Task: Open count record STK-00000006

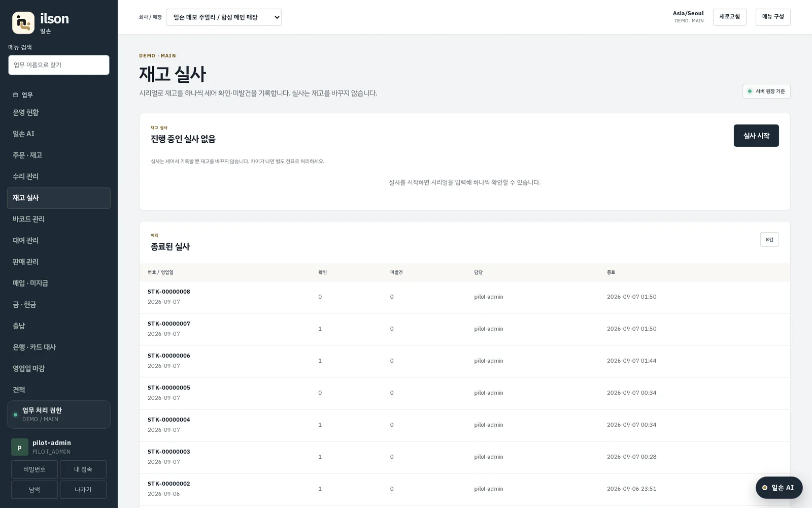Action: coord(465,361)
